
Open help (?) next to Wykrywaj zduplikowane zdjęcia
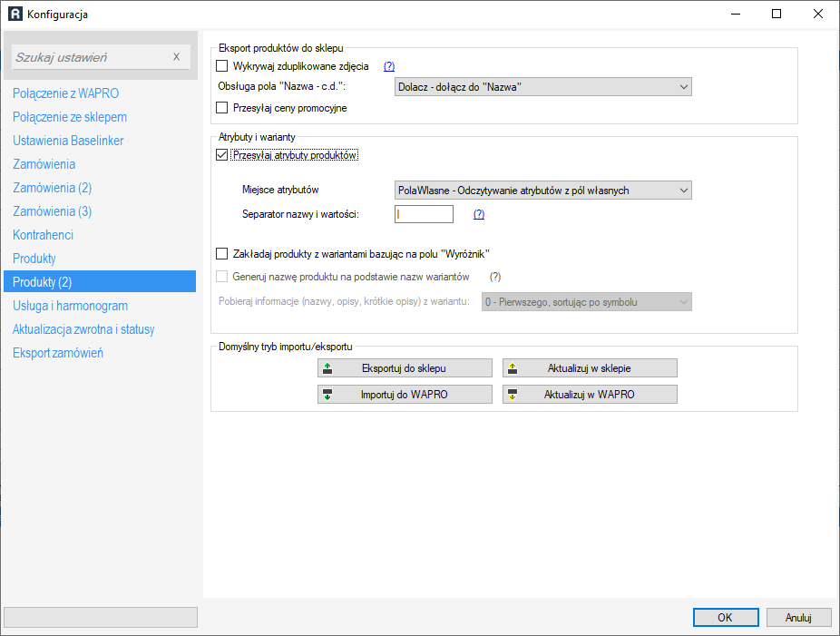[x=389, y=66]
